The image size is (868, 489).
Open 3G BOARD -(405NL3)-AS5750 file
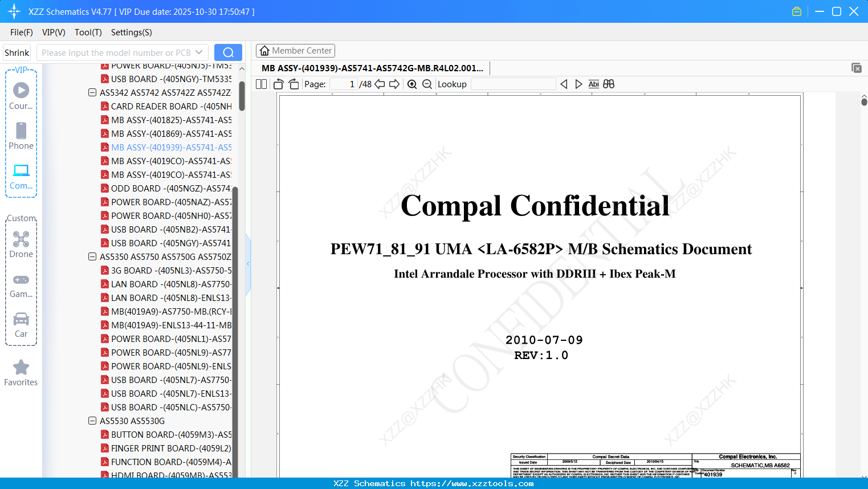coord(166,271)
